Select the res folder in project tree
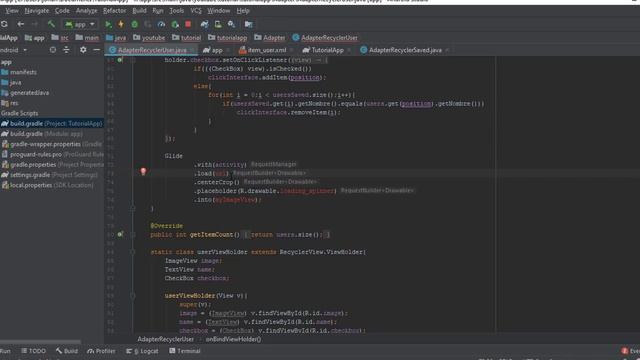Image resolution: width=640 pixels, height=360 pixels. (x=10, y=103)
